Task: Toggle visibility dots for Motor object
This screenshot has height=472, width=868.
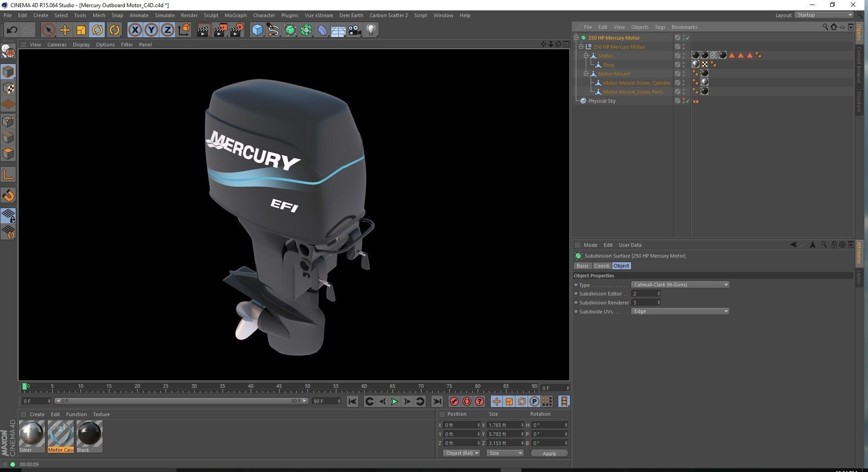Action: click(683, 56)
